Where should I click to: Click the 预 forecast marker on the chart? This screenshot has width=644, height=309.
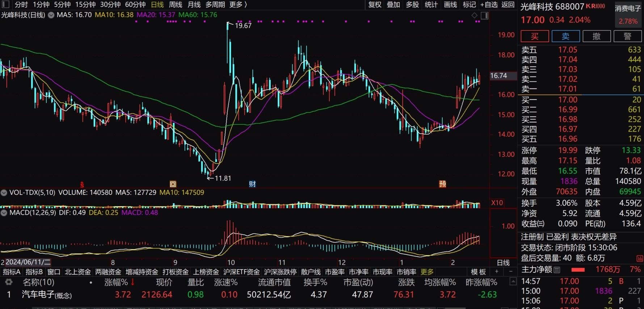click(x=442, y=184)
